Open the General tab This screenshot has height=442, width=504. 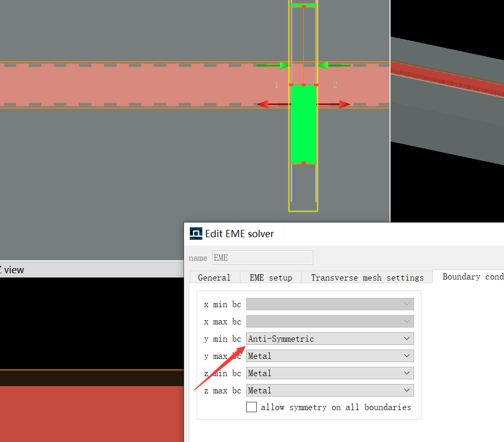click(x=214, y=277)
